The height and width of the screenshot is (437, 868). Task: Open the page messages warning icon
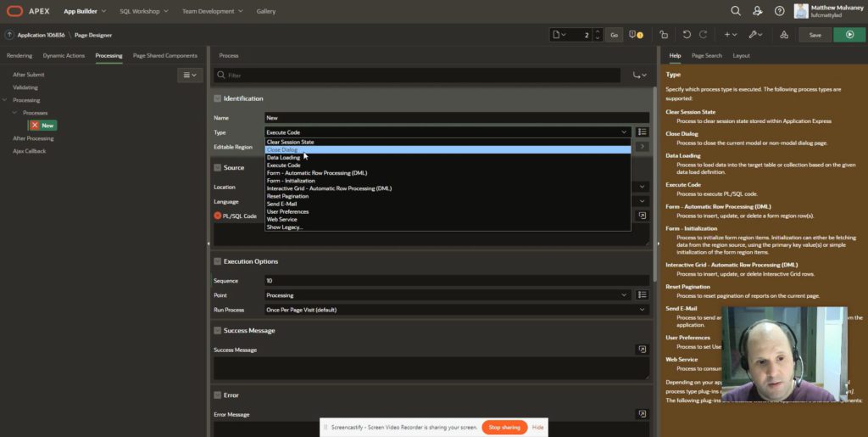click(636, 35)
